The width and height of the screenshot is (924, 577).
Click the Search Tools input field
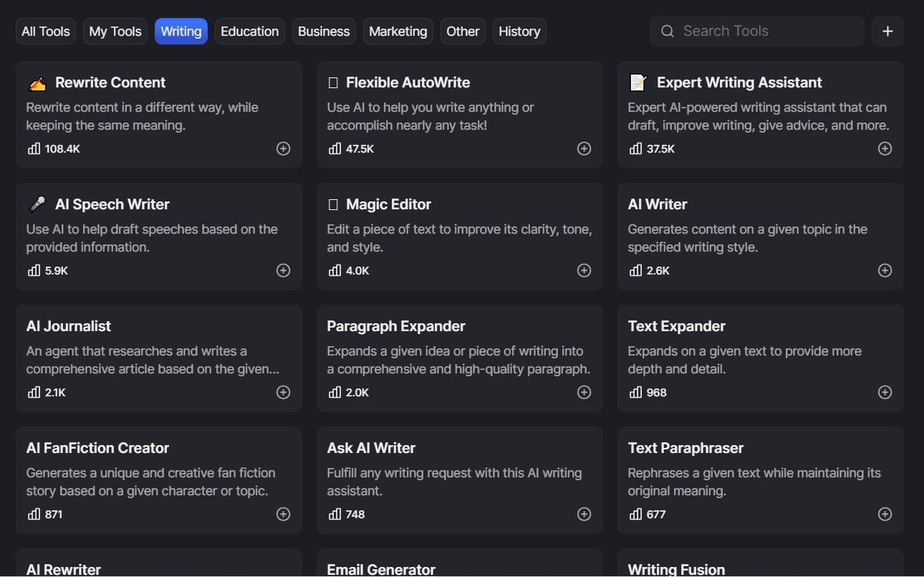pyautogui.click(x=766, y=32)
